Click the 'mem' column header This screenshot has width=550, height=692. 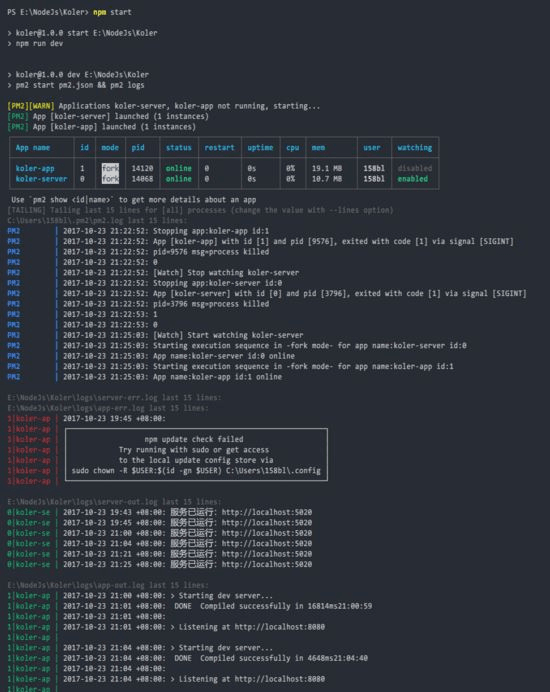[318, 148]
